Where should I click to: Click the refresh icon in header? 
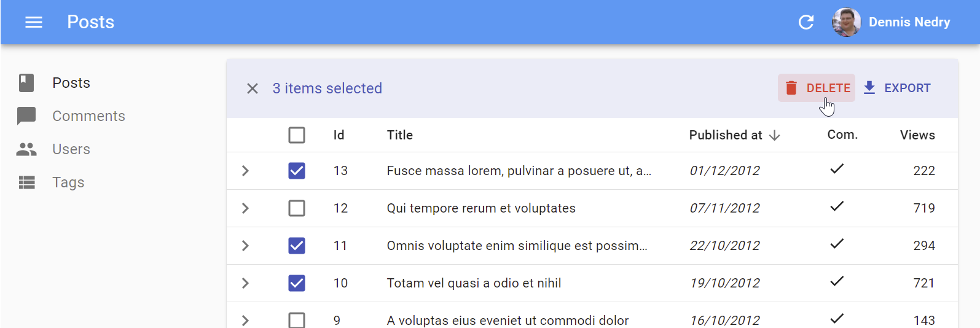[x=806, y=22]
